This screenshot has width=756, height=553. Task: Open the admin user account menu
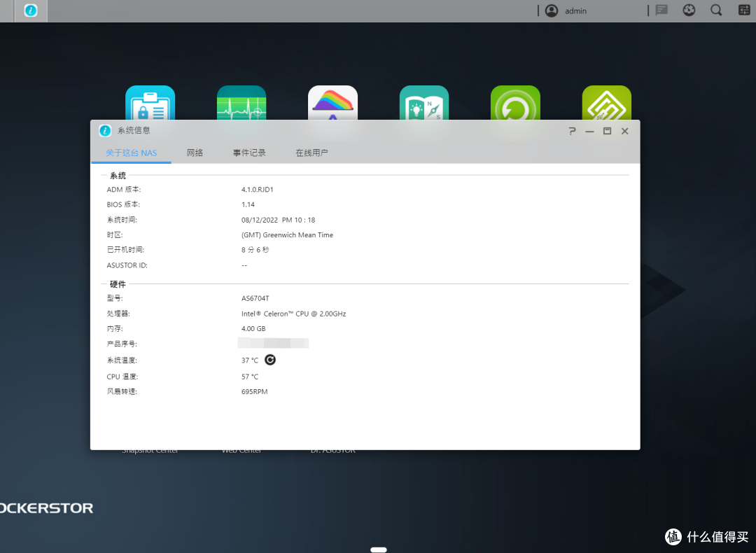coord(566,10)
